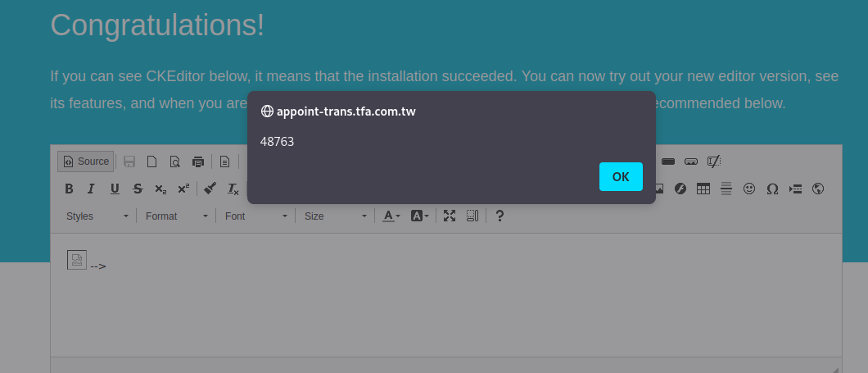Insert a Table via the toolbar
This screenshot has height=373, width=868.
coord(703,189)
